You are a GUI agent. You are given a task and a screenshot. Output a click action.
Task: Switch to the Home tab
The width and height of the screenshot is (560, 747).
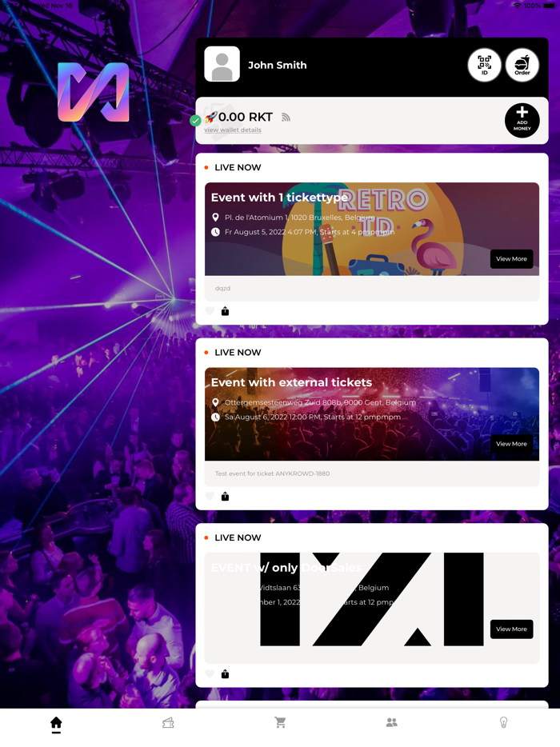pyautogui.click(x=56, y=724)
